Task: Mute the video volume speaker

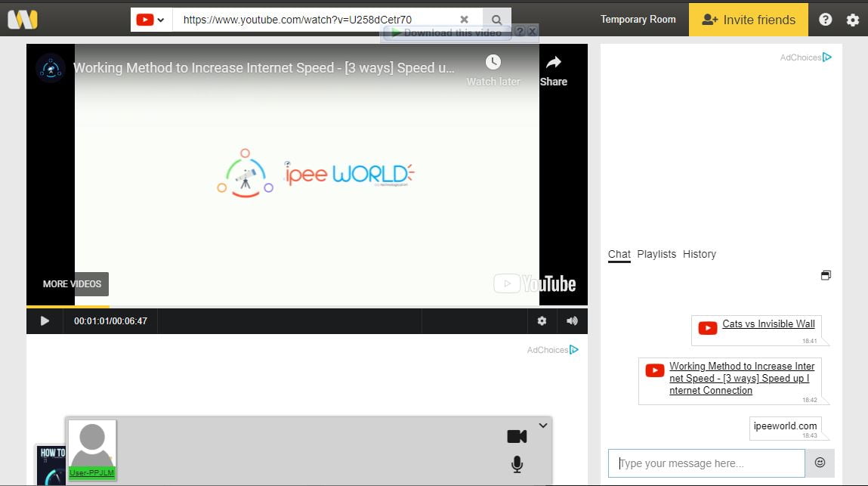Action: tap(572, 321)
